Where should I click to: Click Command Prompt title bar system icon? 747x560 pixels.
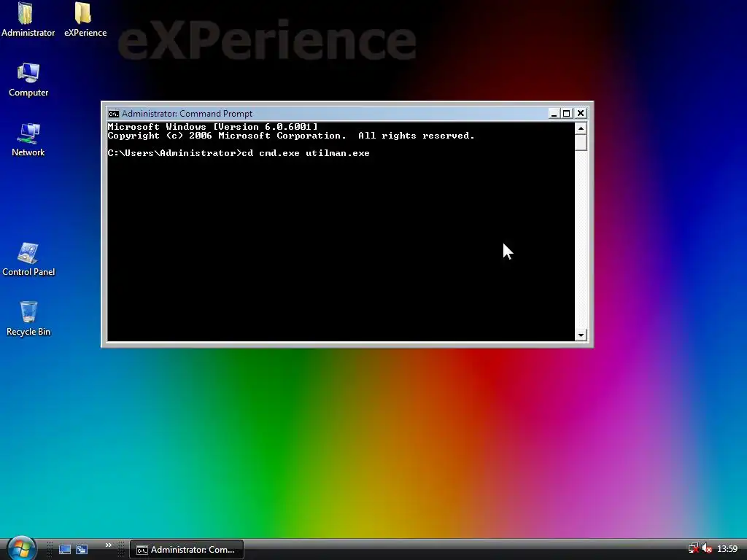point(113,113)
